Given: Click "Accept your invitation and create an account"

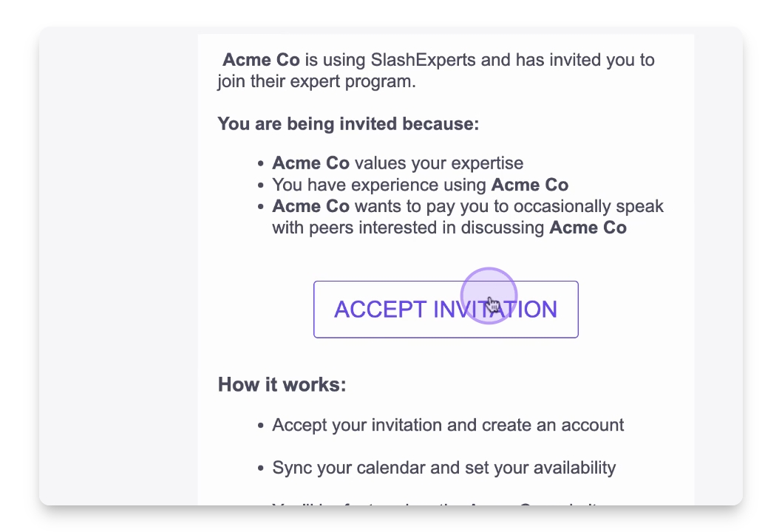Looking at the screenshot, I should [x=448, y=426].
